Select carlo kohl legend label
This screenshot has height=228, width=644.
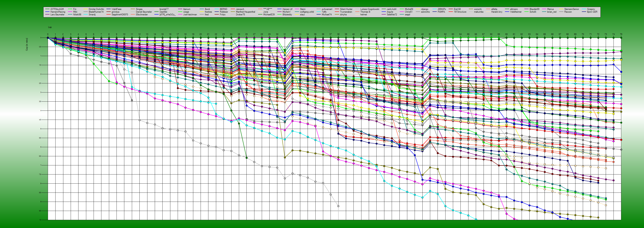392,9
